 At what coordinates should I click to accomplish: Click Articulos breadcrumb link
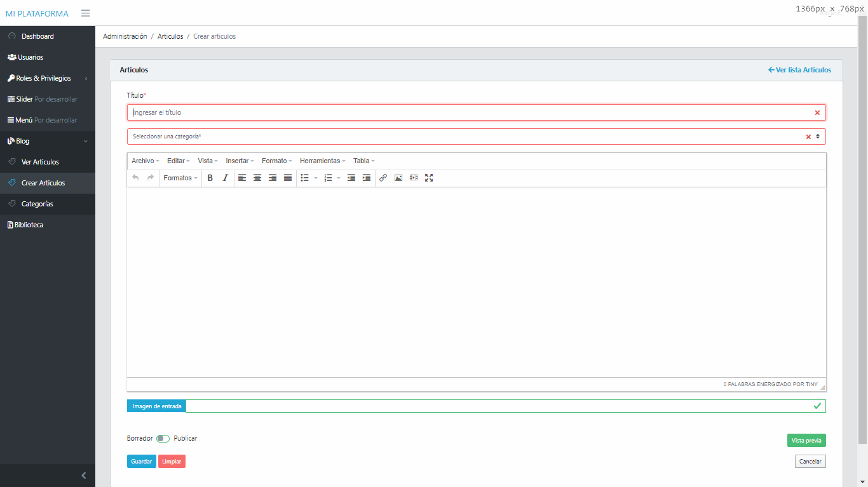(x=170, y=36)
